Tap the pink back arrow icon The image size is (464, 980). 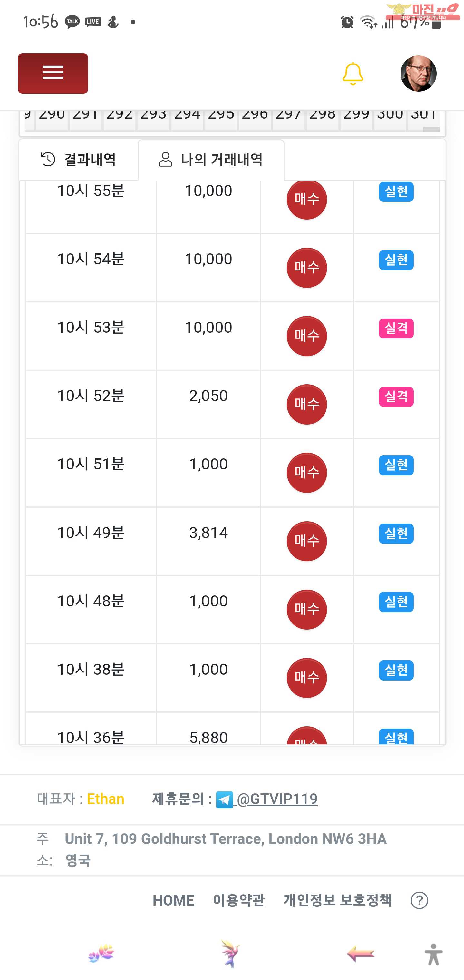pyautogui.click(x=360, y=954)
